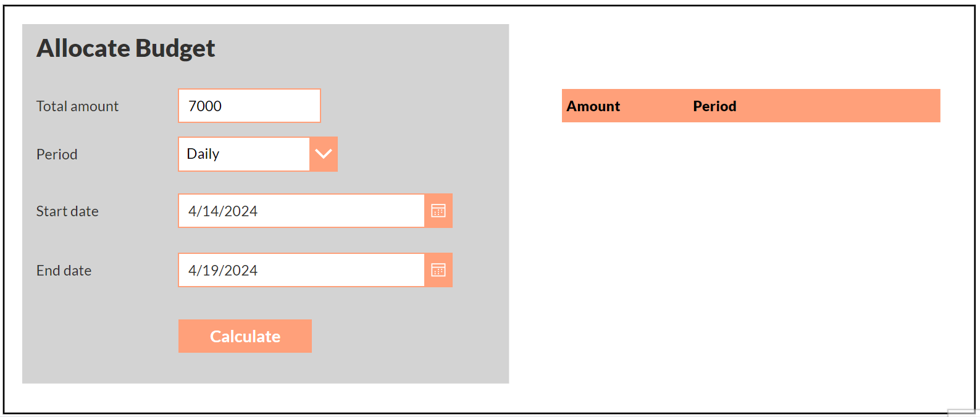This screenshot has height=417, width=980.
Task: Select the End date field with 4/19/2024
Action: tap(301, 270)
